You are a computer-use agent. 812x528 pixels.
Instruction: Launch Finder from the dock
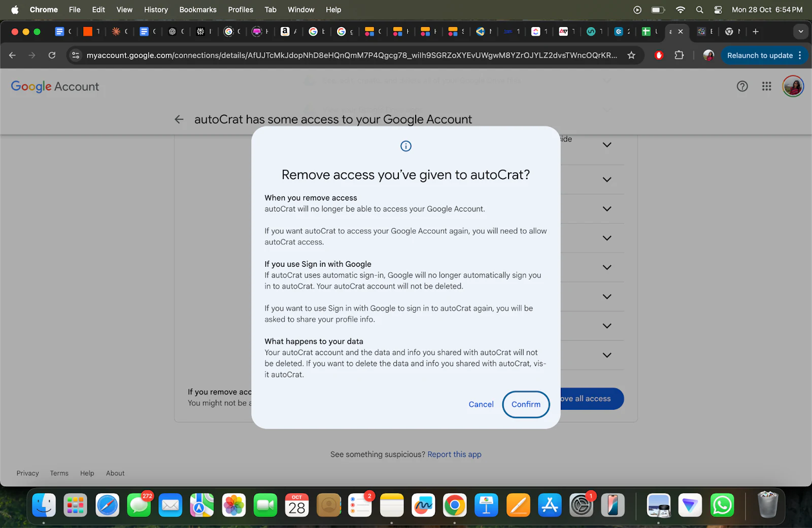44,506
